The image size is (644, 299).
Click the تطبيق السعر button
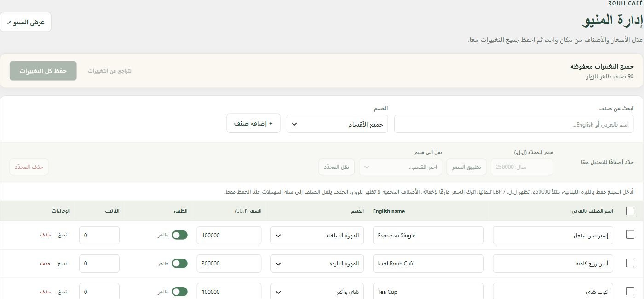click(466, 167)
